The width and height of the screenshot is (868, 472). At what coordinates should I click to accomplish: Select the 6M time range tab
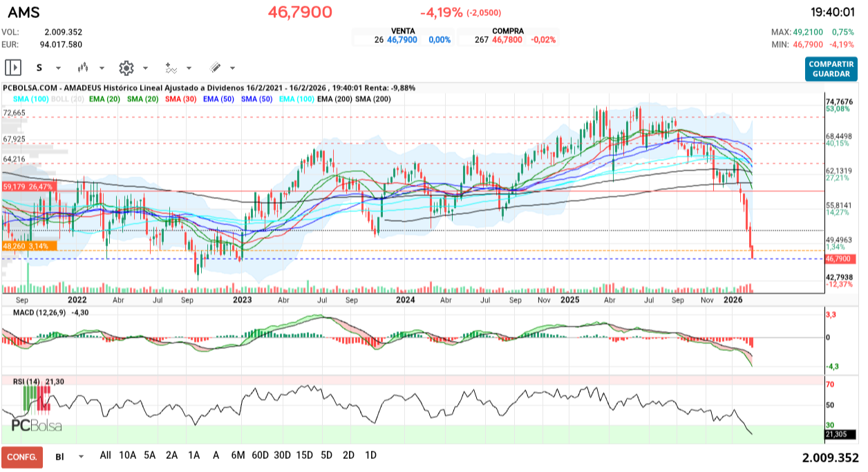click(237, 455)
